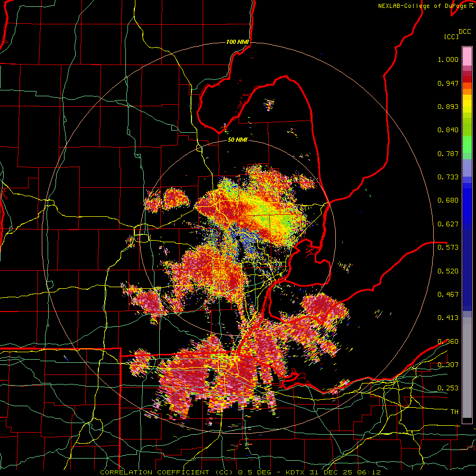Select the 0.573 legend value
Screen dimensions: 476x476
(448, 247)
